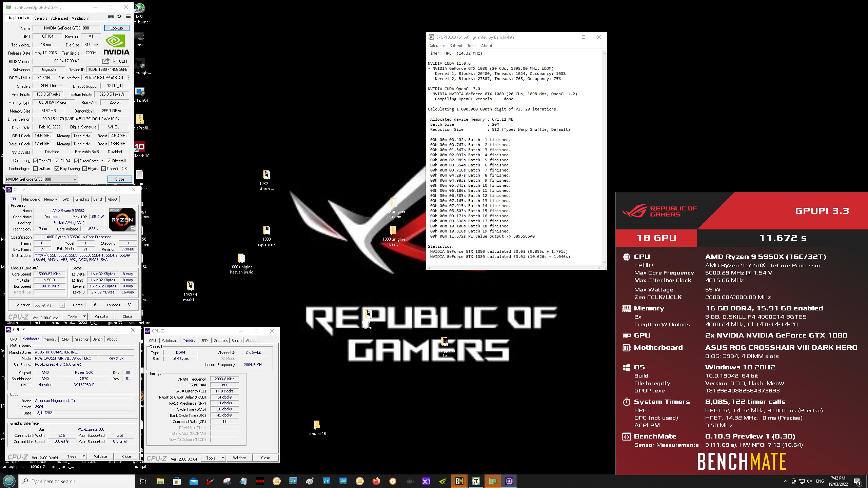Click the 'Type here to search' box
This screenshot has height=488, width=868.
(x=77, y=481)
